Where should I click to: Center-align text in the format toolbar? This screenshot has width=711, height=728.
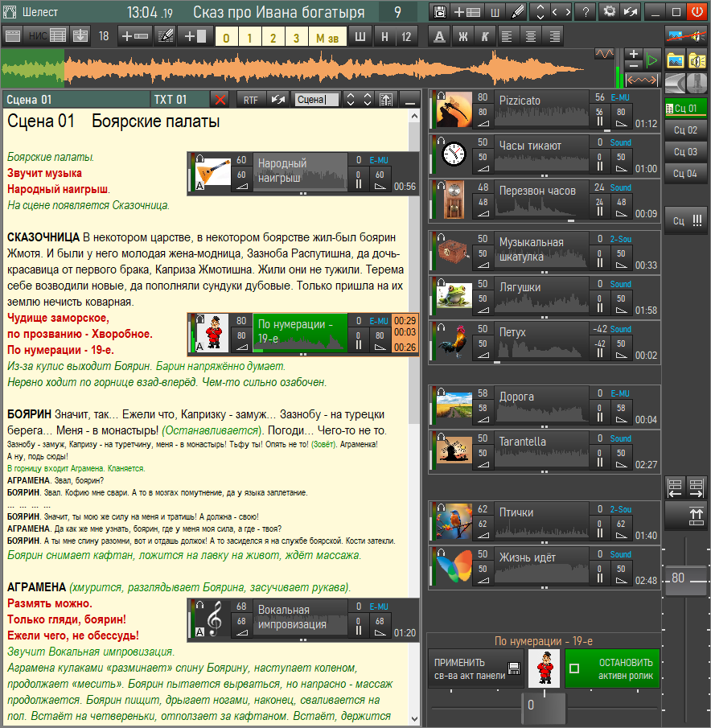531,35
